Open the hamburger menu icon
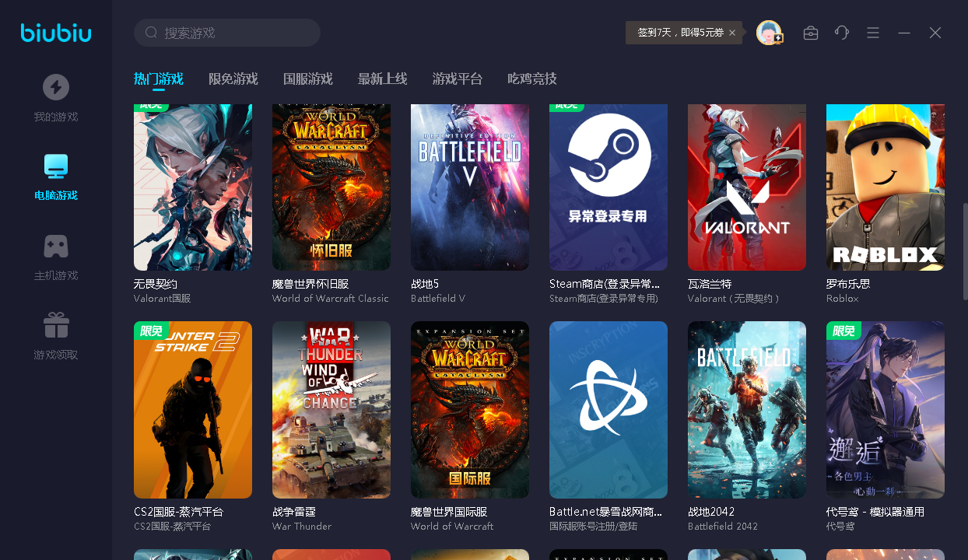 pos(873,33)
